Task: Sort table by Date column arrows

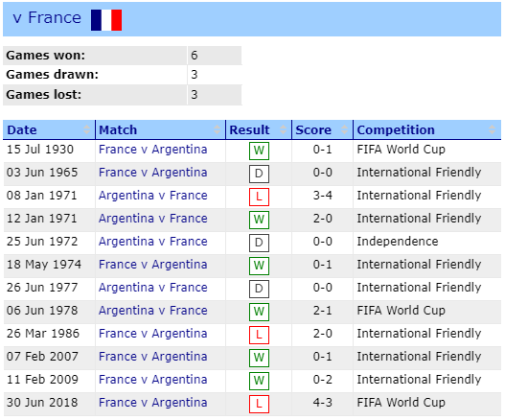Action: [x=86, y=129]
